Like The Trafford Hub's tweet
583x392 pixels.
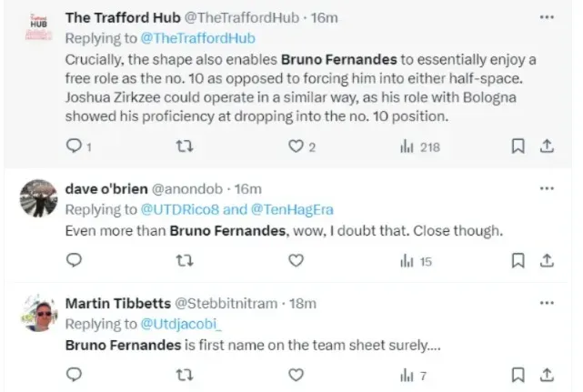pos(296,146)
